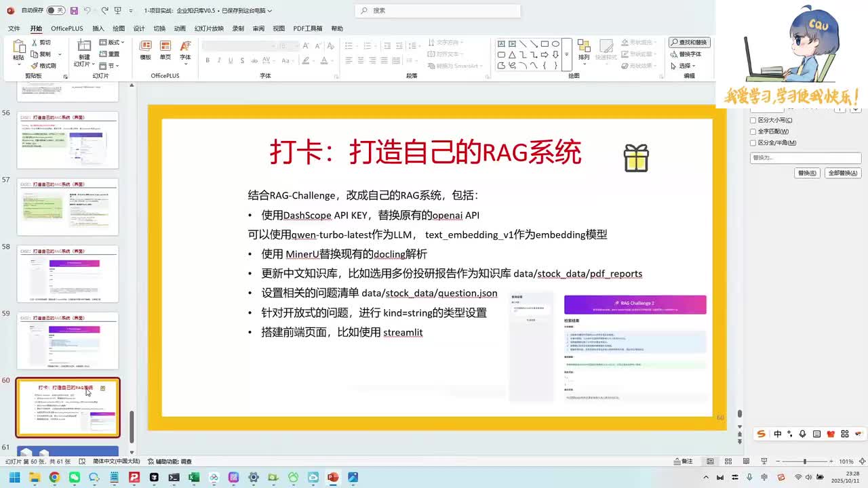The width and height of the screenshot is (868, 488).
Task: Open the font color dropdown arrow
Action: tap(333, 60)
